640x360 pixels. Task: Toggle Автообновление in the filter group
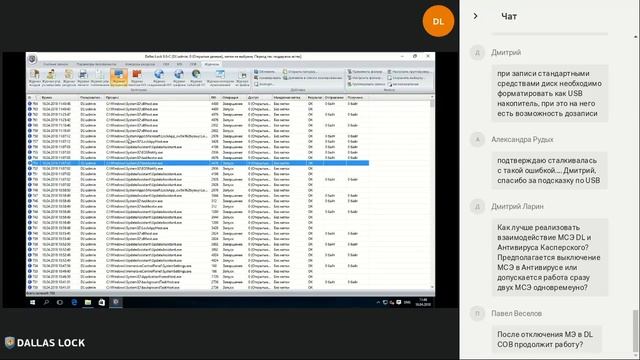click(403, 84)
